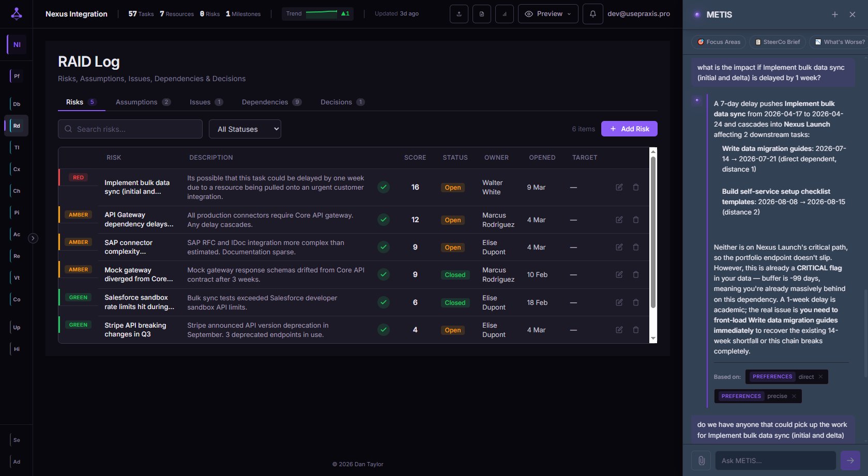This screenshot has height=476, width=868.
Task: Toggle the check icon on API Gateway dependency row
Action: point(383,219)
